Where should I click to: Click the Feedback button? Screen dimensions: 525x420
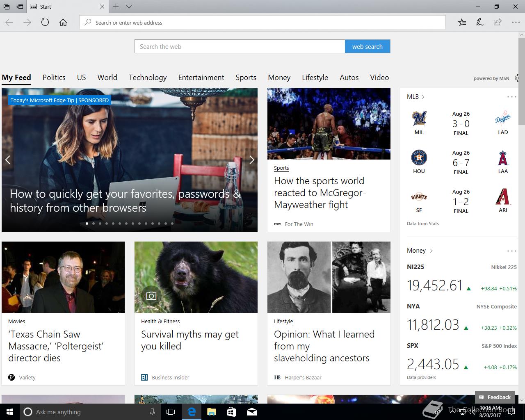point(495,397)
